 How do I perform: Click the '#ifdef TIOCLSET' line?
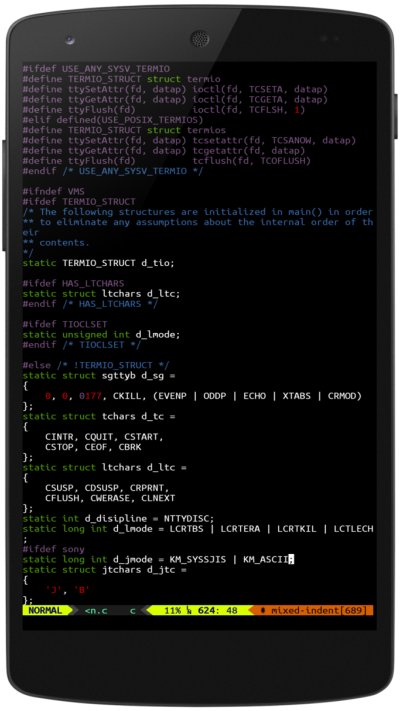click(65, 324)
